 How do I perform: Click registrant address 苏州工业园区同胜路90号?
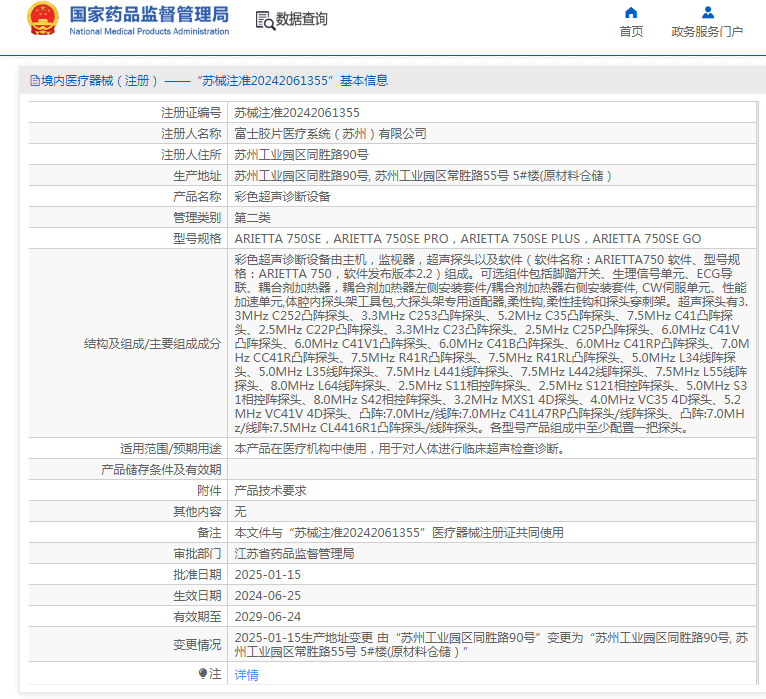[x=301, y=155]
